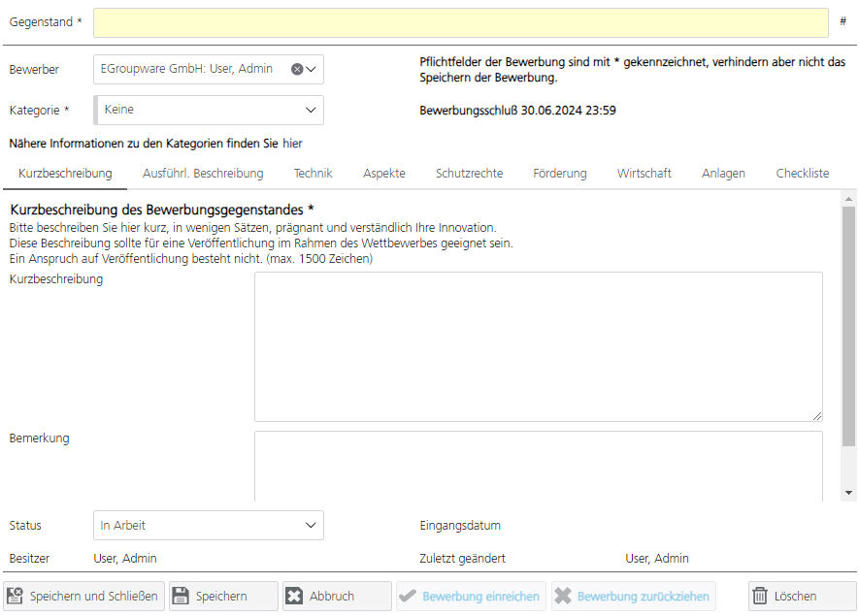Open the Kategorie dropdown showing Keine
The image size is (859, 616).
tap(313, 110)
